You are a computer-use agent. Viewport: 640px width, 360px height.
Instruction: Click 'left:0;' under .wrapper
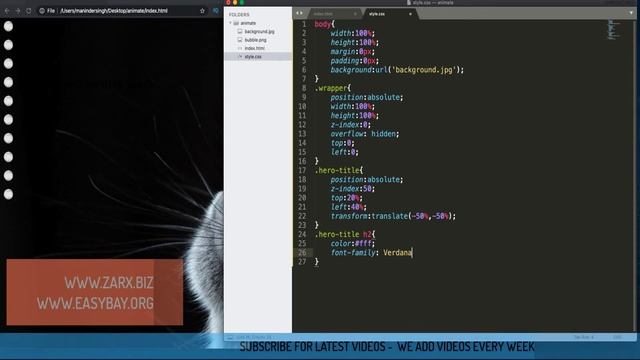(x=344, y=152)
